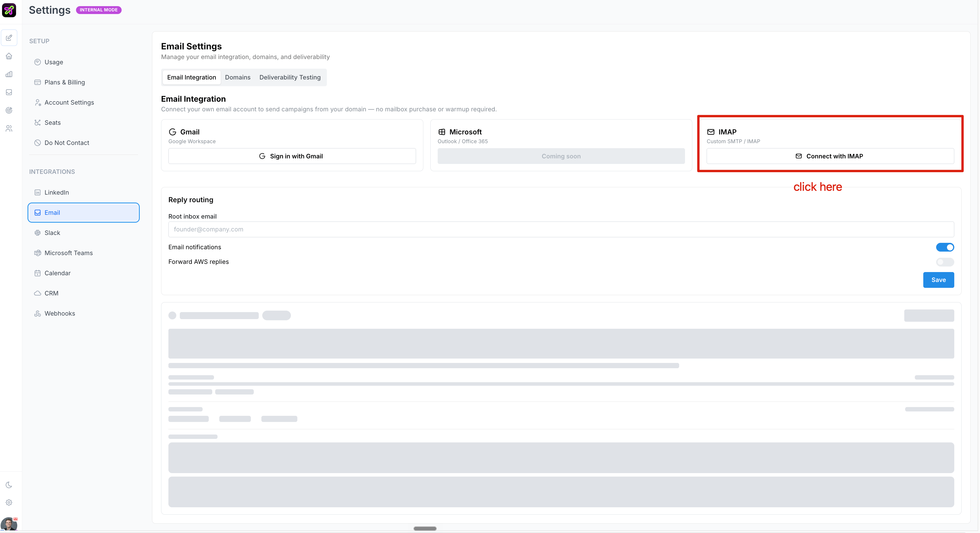Open Plans & Billing page
The height and width of the screenshot is (533, 980).
(x=84, y=82)
